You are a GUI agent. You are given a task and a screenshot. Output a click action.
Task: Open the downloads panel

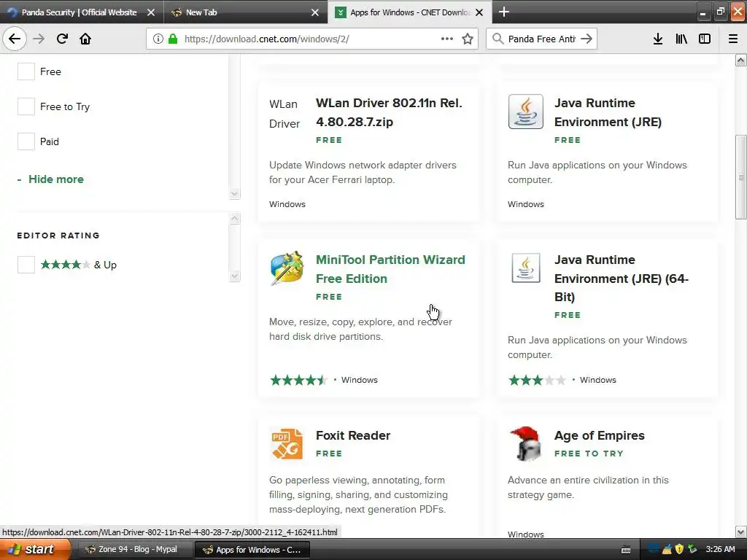click(658, 39)
